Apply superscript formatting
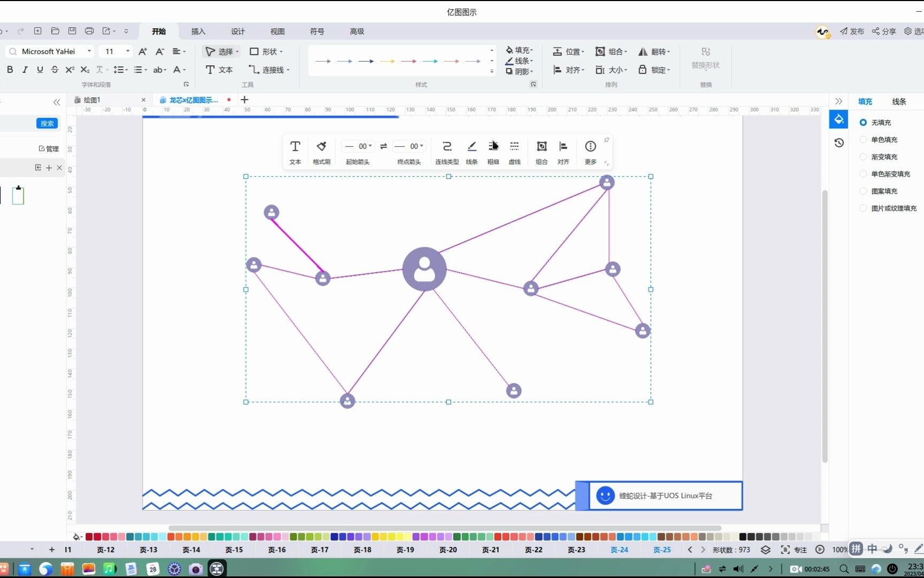924x578 pixels. 70,70
